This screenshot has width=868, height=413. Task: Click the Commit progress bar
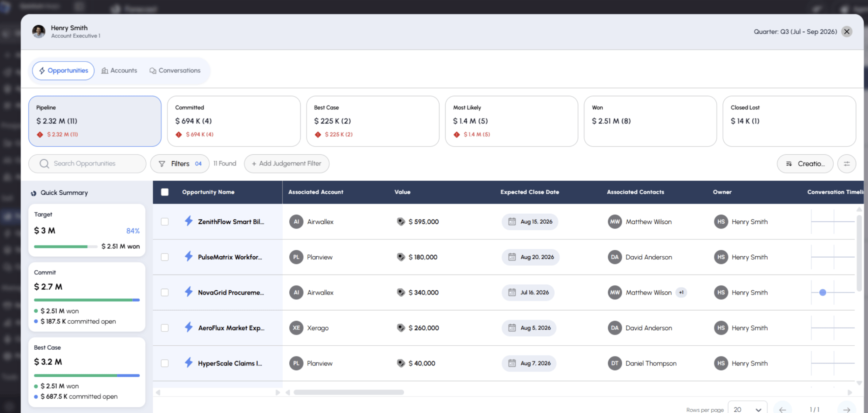tap(87, 300)
